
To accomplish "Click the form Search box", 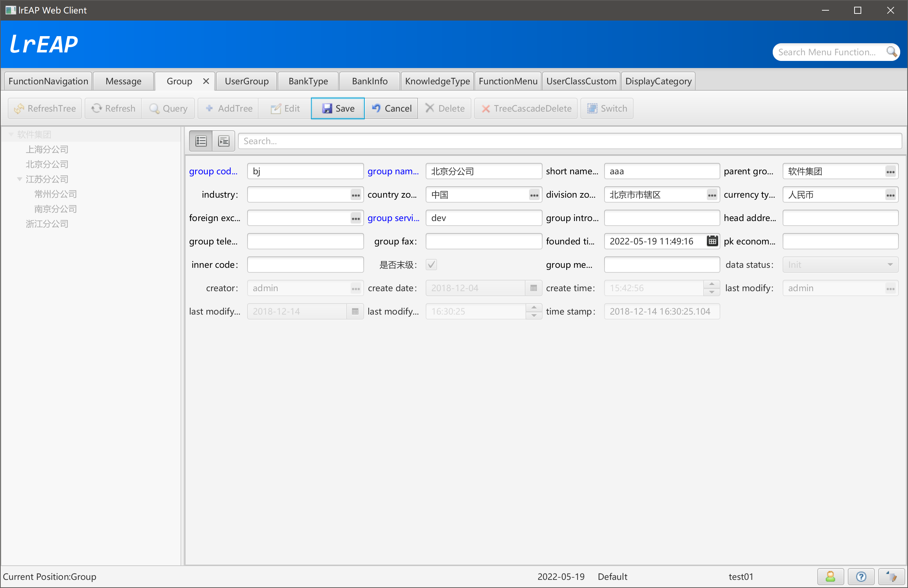I will pos(570,141).
